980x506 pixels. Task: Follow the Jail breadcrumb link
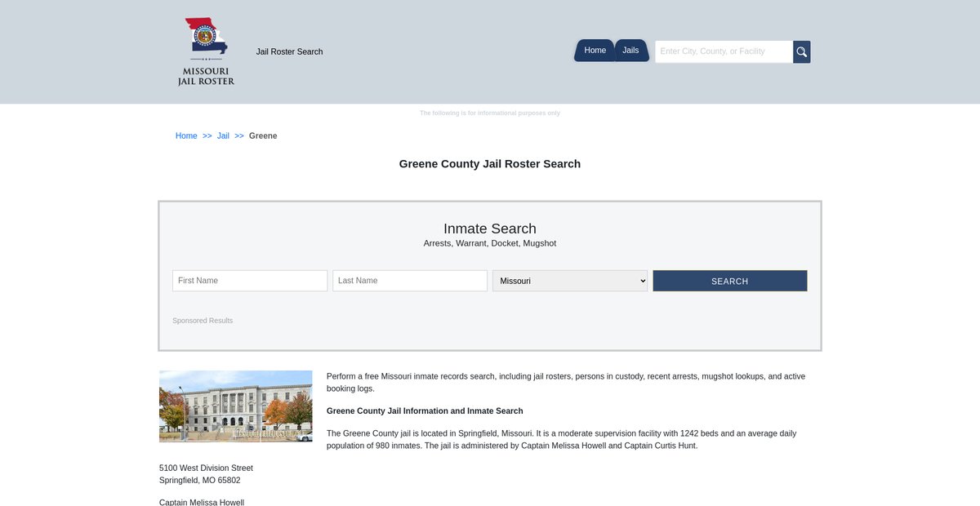(x=223, y=135)
